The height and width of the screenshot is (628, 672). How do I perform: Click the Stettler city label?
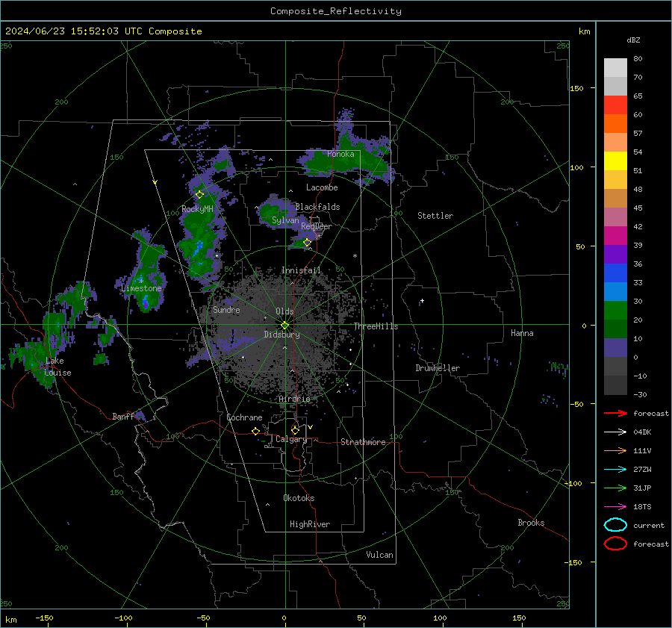coord(435,216)
